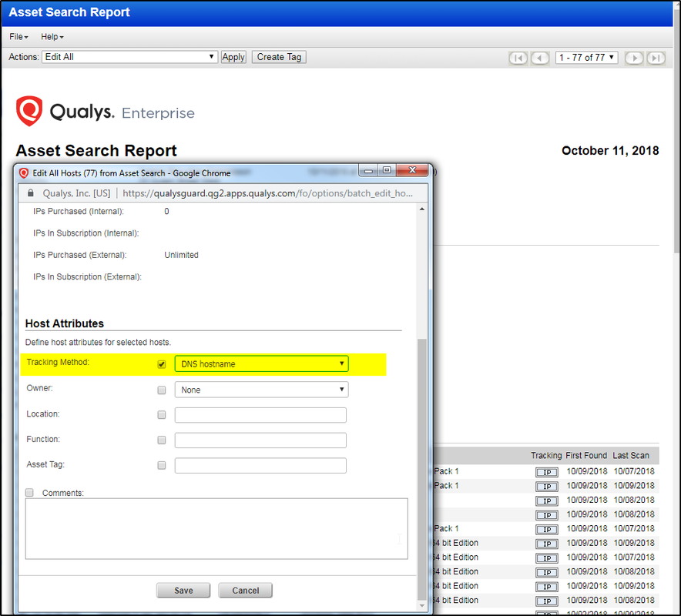The image size is (681, 616).
Task: Click the Tracking column header
Action: click(x=546, y=455)
